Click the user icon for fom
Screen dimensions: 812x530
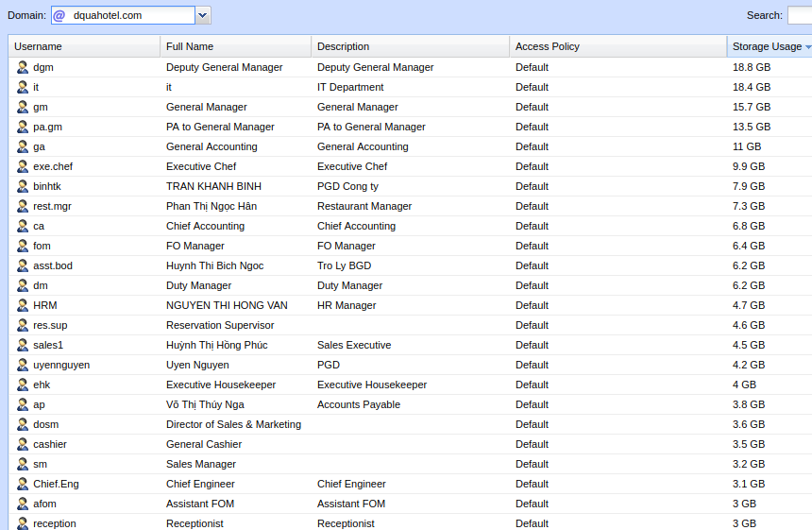point(23,246)
